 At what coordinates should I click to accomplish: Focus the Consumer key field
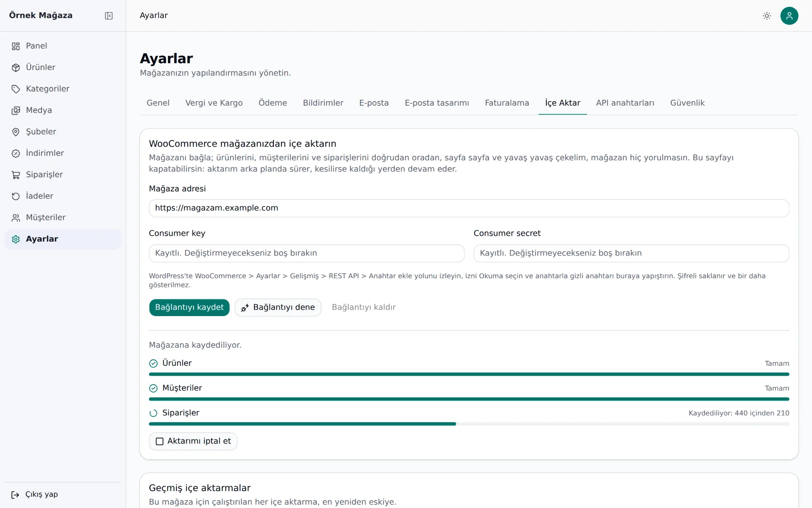point(307,253)
